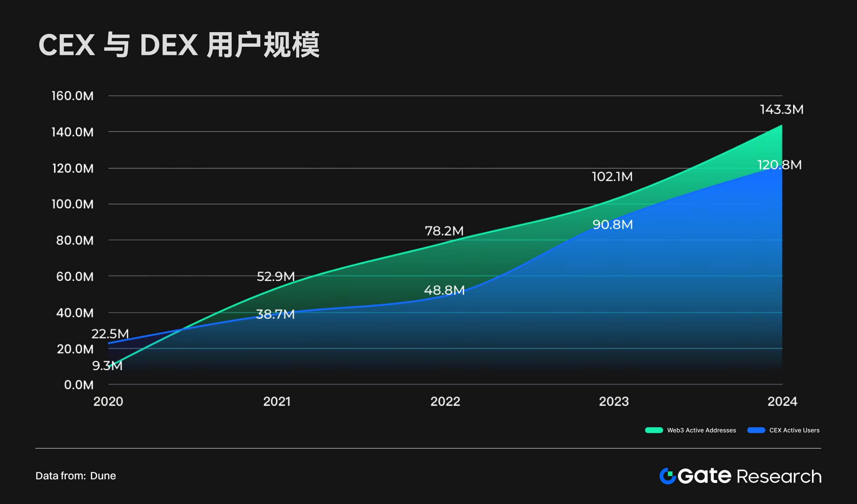Click the 78.2M data label
Viewport: 857px width, 504px height.
[x=444, y=231]
